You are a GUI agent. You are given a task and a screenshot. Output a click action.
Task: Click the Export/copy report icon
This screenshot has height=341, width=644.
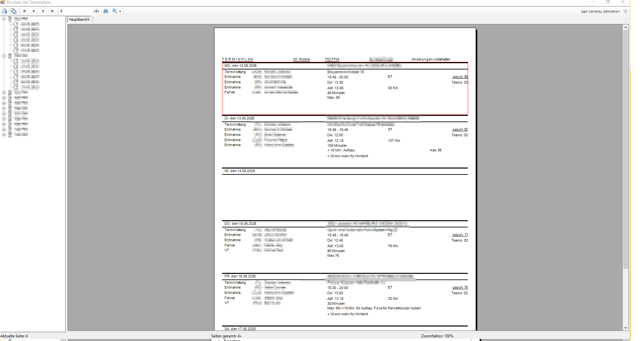click(x=14, y=11)
